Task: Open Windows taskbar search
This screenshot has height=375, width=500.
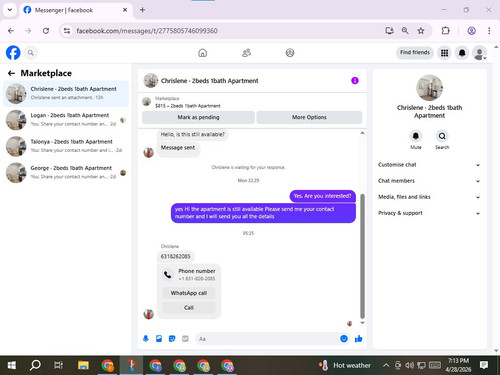Action: coord(35,365)
